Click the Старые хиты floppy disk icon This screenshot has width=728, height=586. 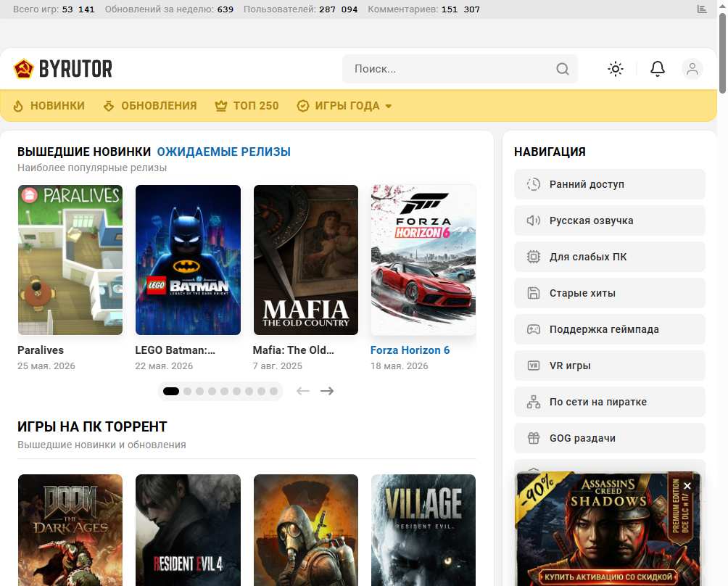[x=534, y=293]
